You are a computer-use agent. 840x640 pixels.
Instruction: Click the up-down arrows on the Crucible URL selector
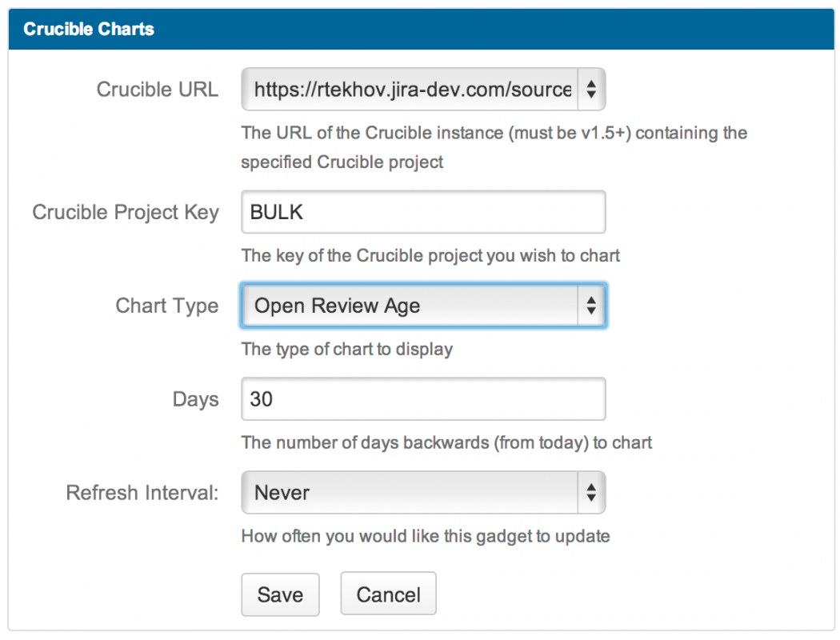click(x=591, y=90)
